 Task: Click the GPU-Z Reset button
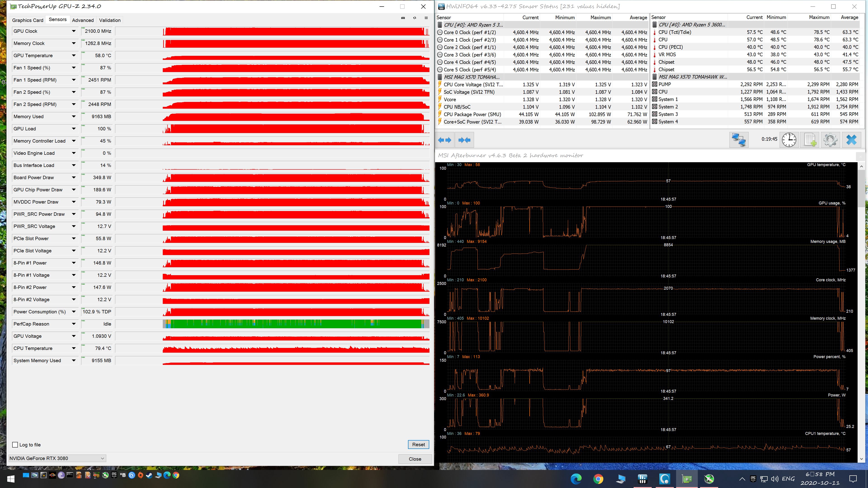(x=418, y=445)
